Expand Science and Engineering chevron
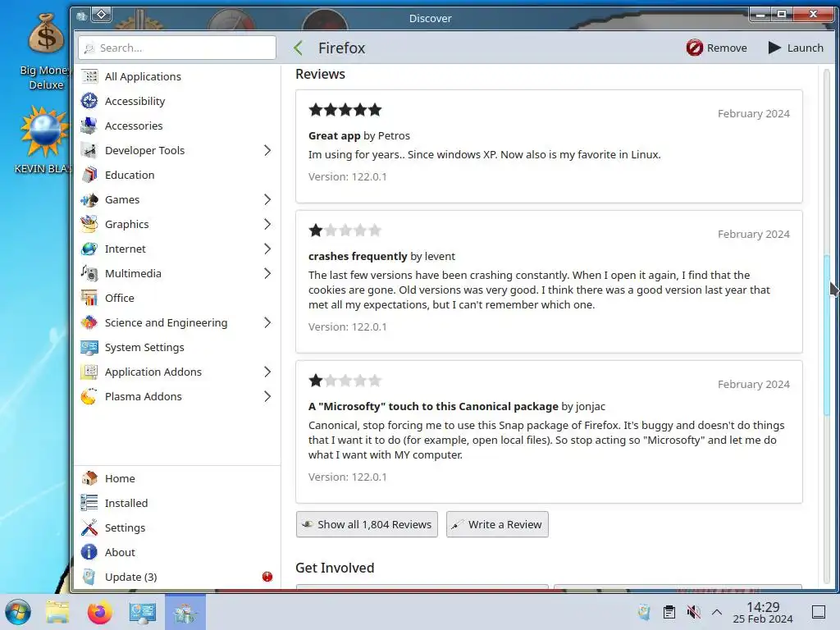 [x=267, y=322]
